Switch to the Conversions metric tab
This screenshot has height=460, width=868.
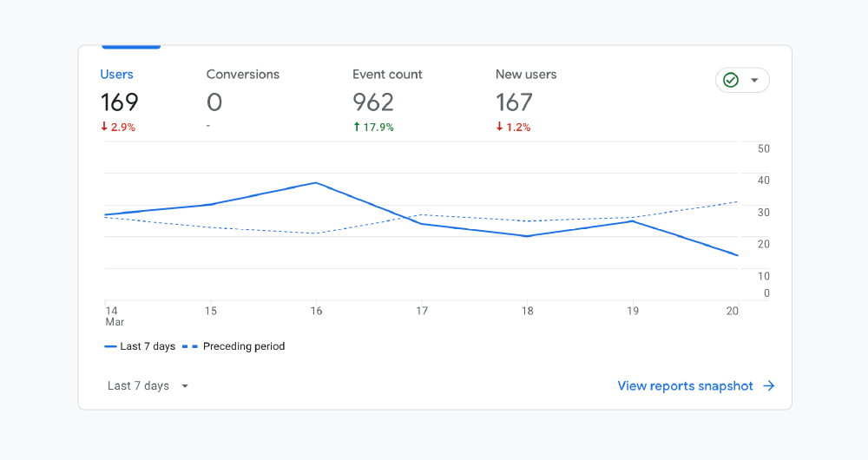click(243, 75)
